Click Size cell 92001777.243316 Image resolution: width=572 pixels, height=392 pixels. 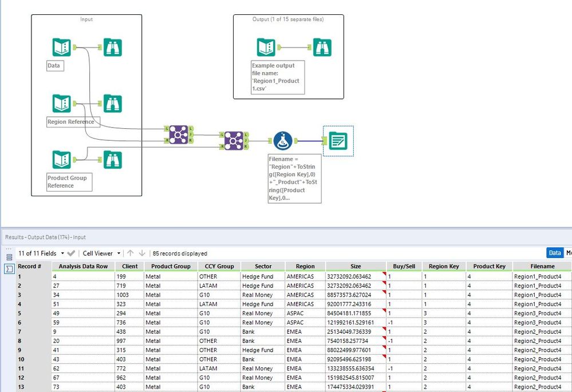pos(356,304)
